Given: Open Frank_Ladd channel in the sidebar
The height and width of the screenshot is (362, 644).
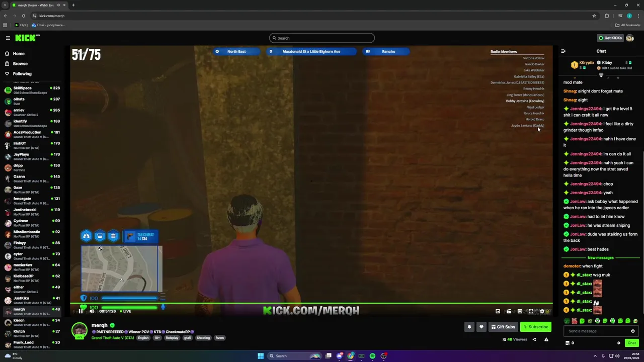Looking at the screenshot, I should pos(33,344).
